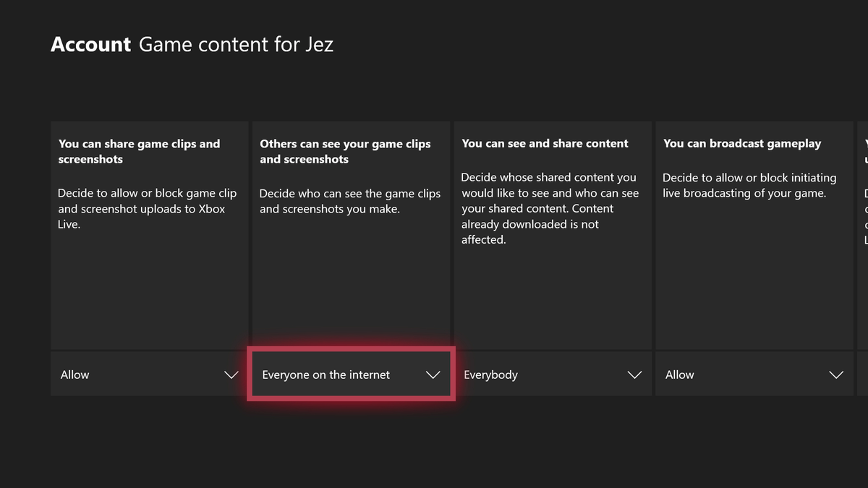Viewport: 868px width, 488px height.
Task: Open the highlighted red-outlined dropdown
Action: 350,374
